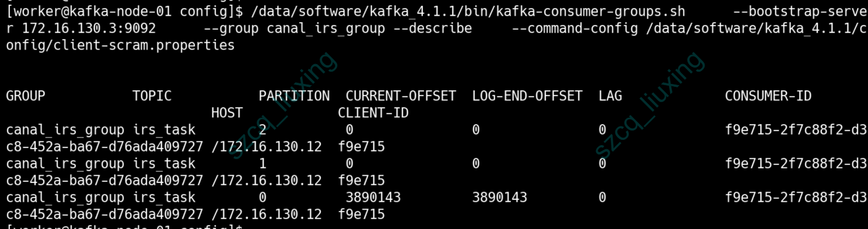Click the PARTITION column header
The image size is (868, 229).
click(294, 96)
